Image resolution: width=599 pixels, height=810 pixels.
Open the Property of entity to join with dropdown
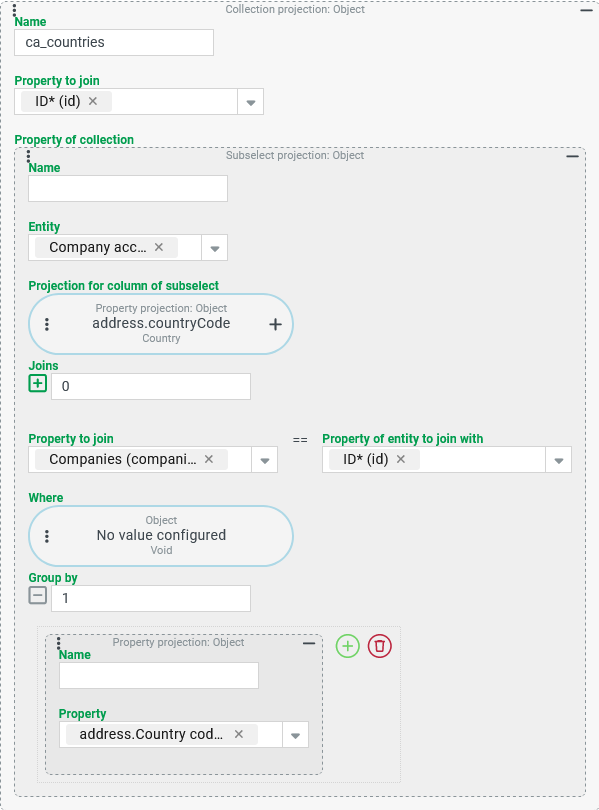(559, 460)
